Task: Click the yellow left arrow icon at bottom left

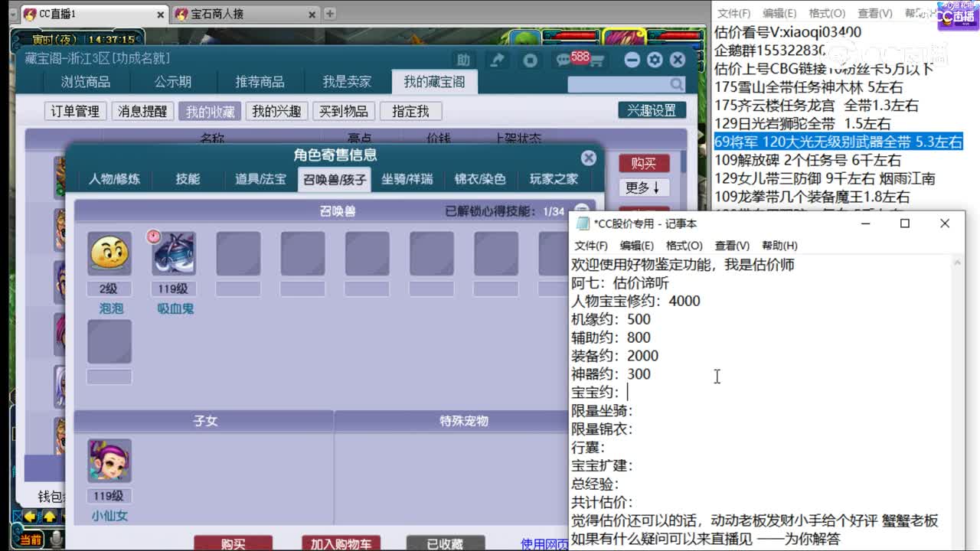Action: [31, 517]
